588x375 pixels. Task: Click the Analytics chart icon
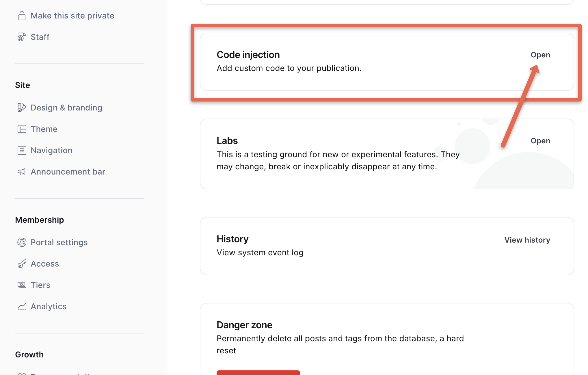click(22, 306)
